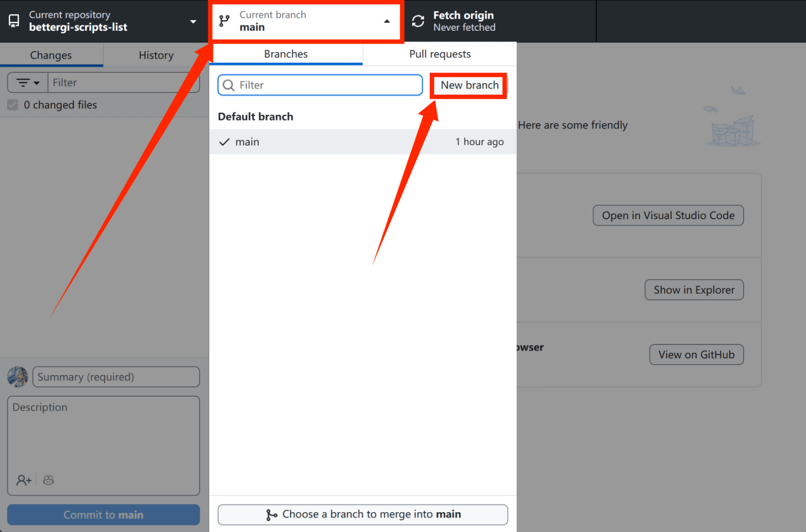Click the New branch button
The height and width of the screenshot is (532, 806).
pyautogui.click(x=469, y=85)
